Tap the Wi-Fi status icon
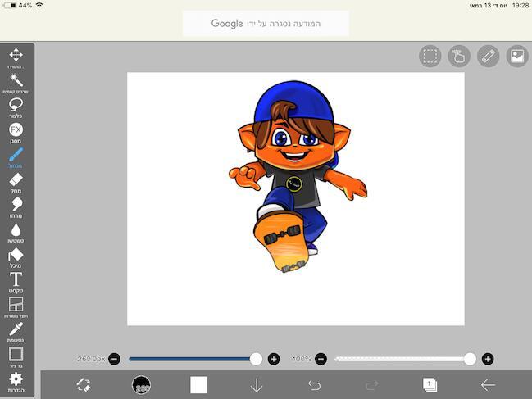This screenshot has height=399, width=532. (39, 5)
